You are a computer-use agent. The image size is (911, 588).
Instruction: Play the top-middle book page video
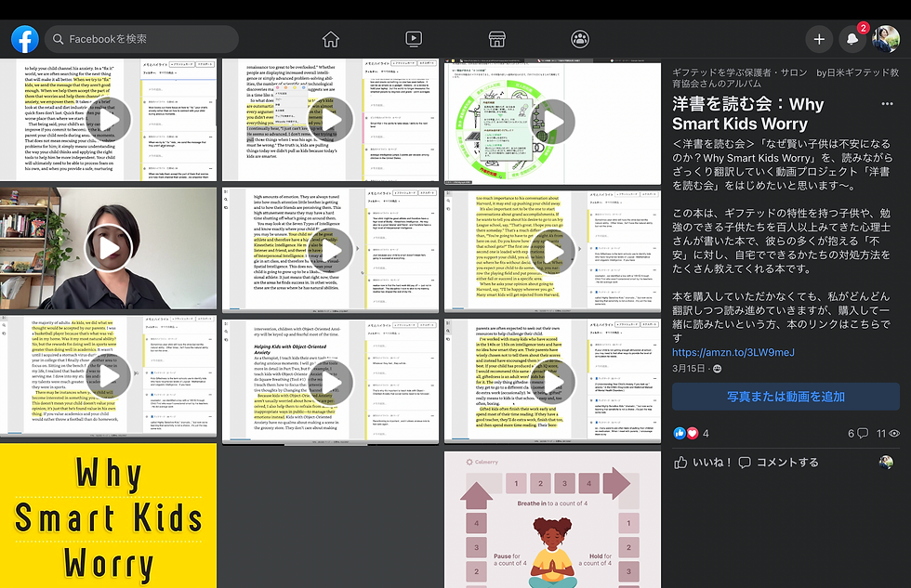pyautogui.click(x=331, y=120)
